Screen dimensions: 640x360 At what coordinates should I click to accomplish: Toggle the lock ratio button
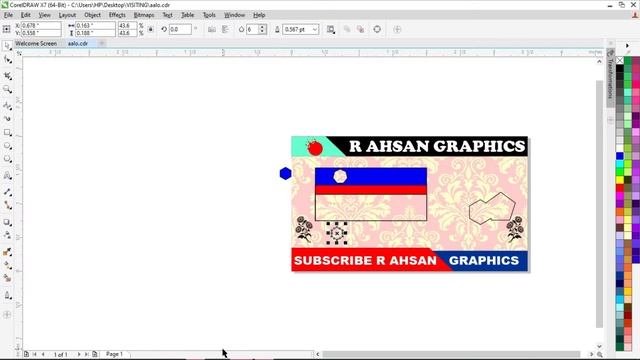coord(151,29)
